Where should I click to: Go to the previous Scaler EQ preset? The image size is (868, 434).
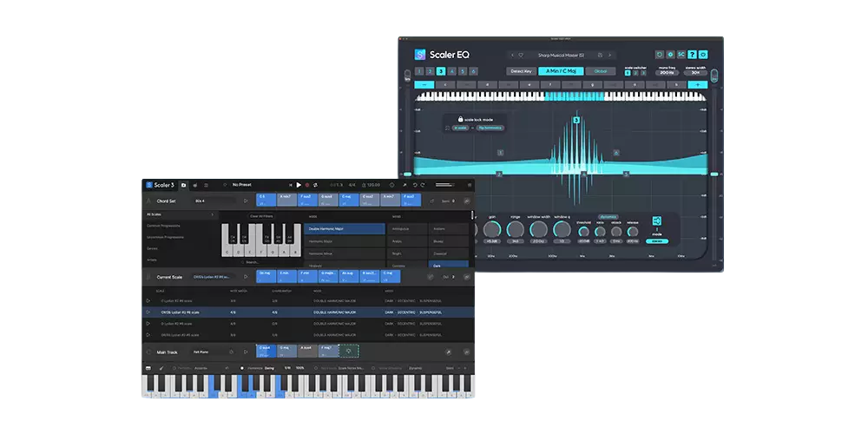click(x=513, y=55)
